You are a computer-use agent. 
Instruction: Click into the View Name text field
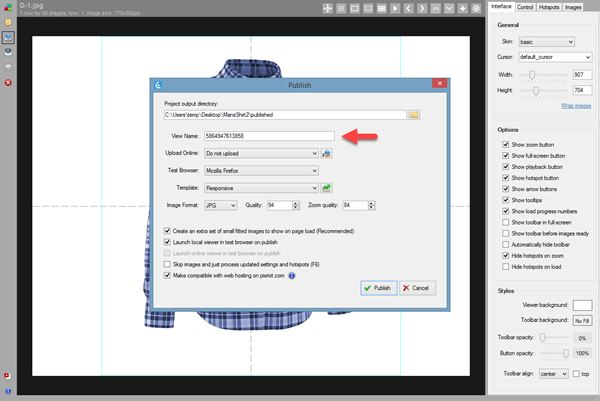tap(267, 135)
